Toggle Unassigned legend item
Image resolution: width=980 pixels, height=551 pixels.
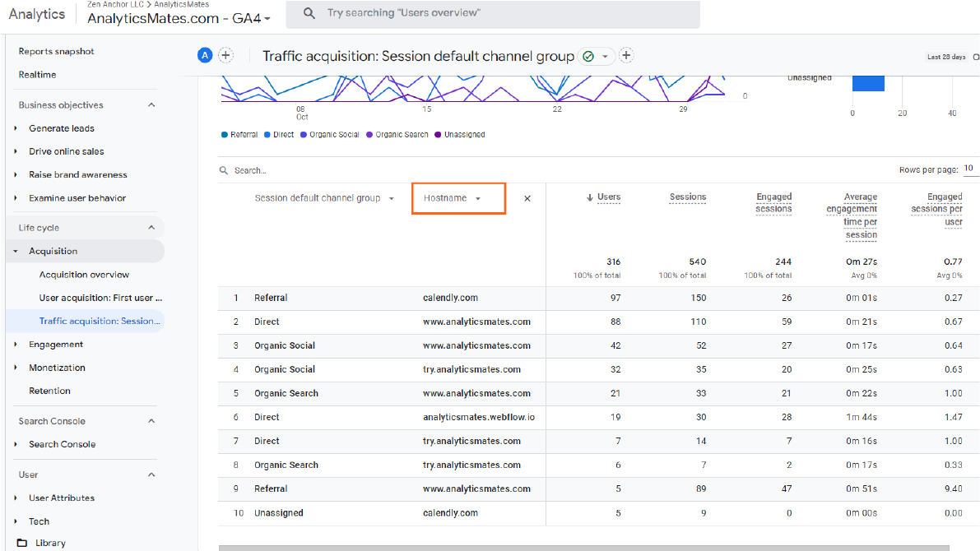(459, 134)
